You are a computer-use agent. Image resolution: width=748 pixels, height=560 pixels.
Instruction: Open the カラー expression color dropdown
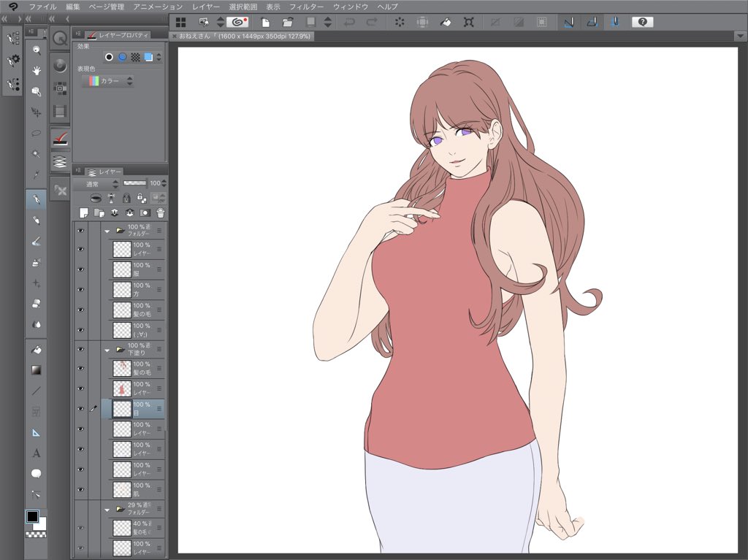(x=110, y=81)
